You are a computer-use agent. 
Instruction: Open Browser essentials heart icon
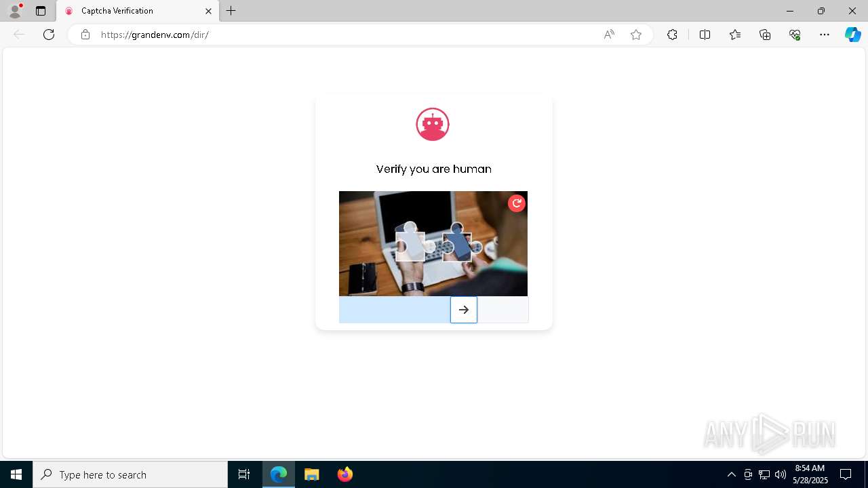pyautogui.click(x=795, y=35)
